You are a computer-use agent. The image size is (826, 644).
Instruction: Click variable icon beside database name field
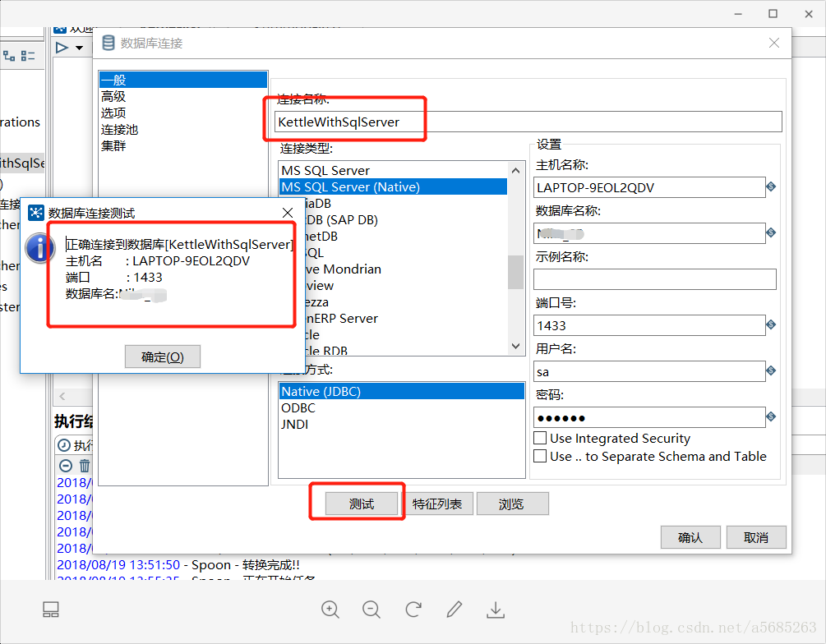point(771,232)
